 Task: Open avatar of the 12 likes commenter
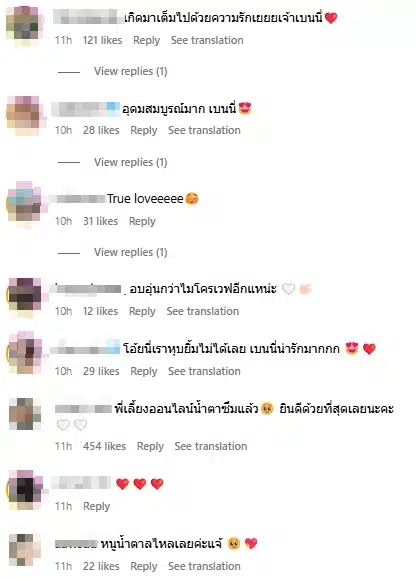[24, 296]
